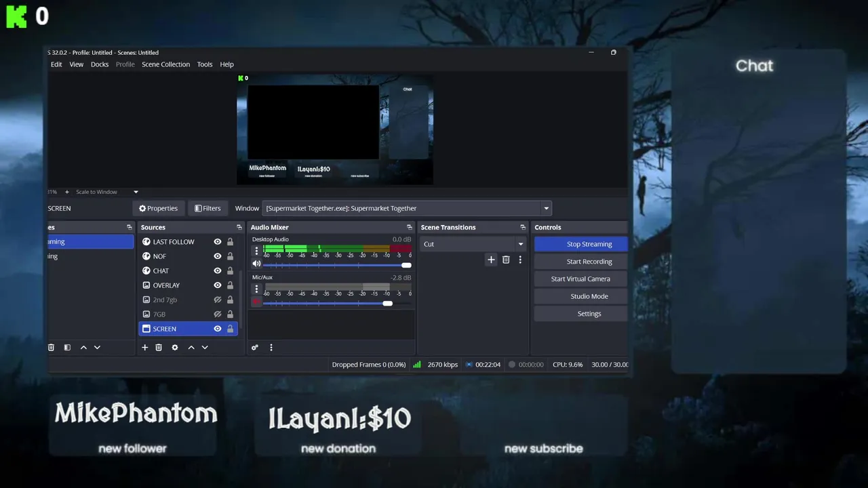Click the streaming status icon beside 00:22:04
Screen dimensions: 868x488
pyautogui.click(x=469, y=365)
